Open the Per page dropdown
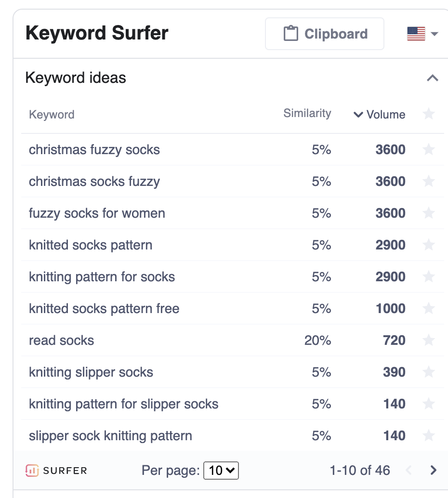This screenshot has width=448, height=498. (x=221, y=471)
